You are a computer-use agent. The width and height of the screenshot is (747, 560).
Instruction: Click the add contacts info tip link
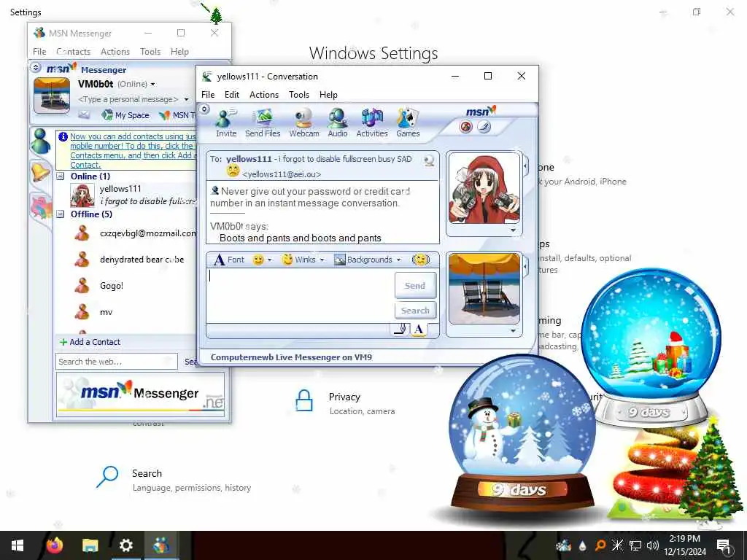point(133,150)
